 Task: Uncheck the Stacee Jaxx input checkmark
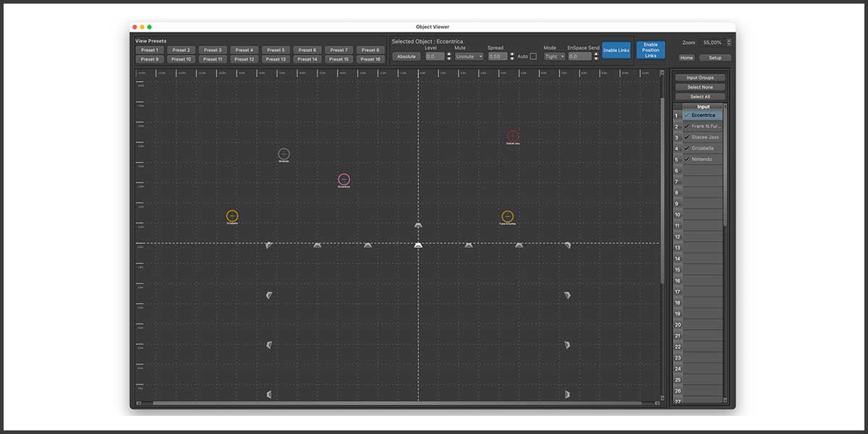point(686,137)
